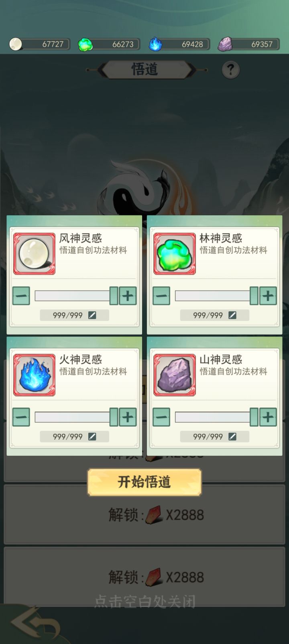
Task: Click the 悟道 title banner
Action: 145,69
